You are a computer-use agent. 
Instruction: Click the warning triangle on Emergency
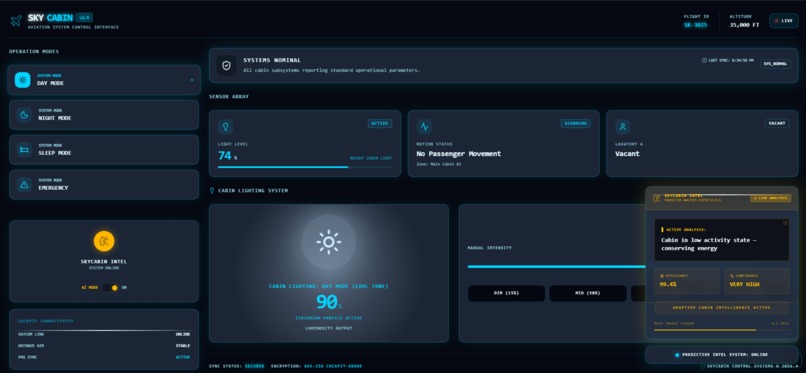pos(24,184)
